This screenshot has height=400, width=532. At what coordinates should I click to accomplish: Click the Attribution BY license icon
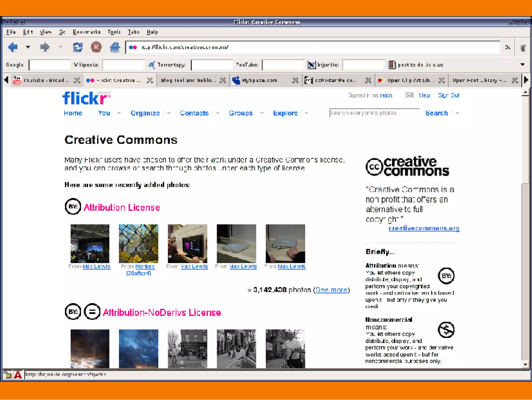73,207
